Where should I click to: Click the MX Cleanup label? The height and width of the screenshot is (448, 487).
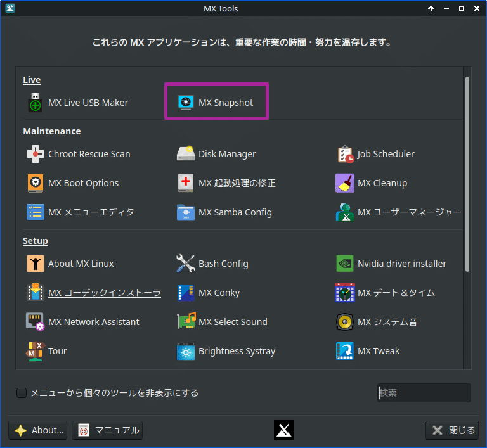click(x=382, y=183)
